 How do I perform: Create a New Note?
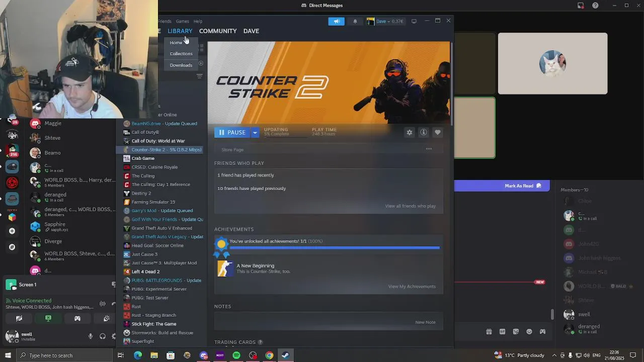click(426, 322)
